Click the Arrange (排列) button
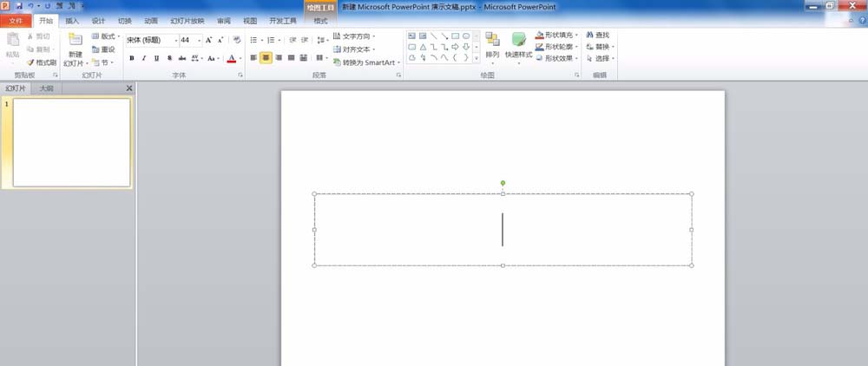 pos(492,47)
